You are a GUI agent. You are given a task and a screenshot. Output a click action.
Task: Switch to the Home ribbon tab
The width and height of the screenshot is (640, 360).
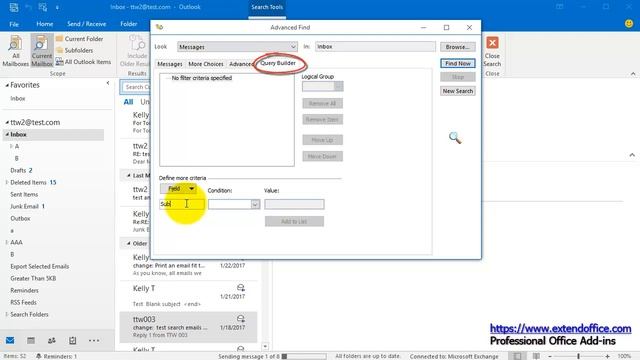point(44,24)
